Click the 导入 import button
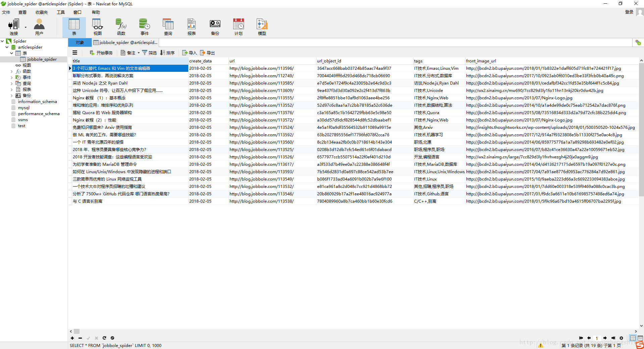The width and height of the screenshot is (644, 349). 189,53
